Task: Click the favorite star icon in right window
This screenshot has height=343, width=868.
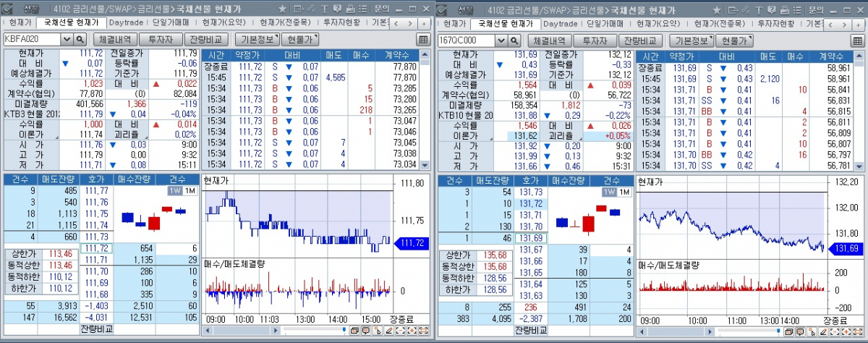Action: [x=717, y=10]
